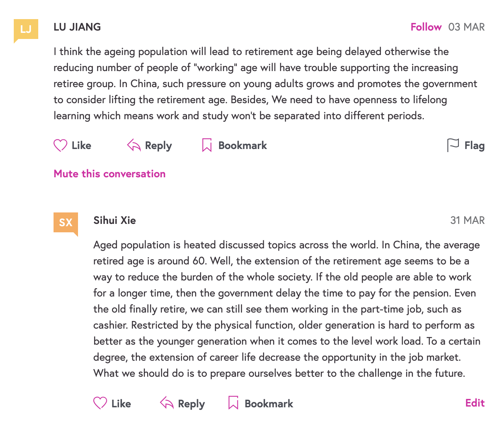
Task: Open Sihui Xie's profile via author name
Action: click(115, 220)
